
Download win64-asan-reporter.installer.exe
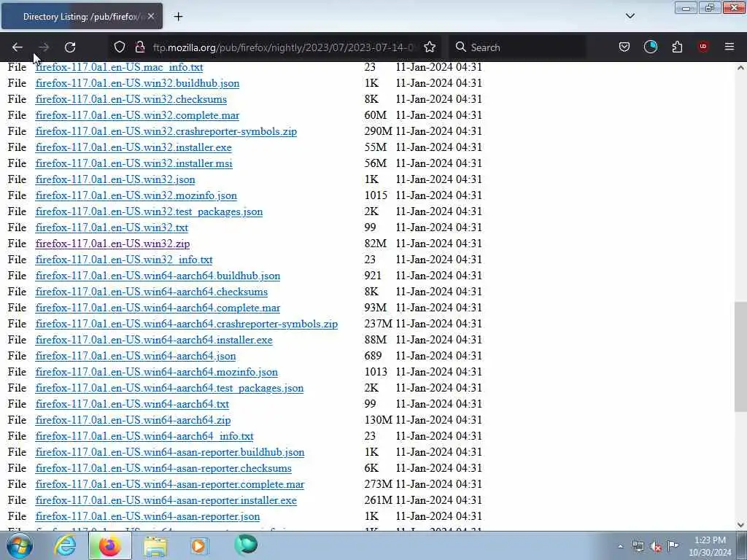166,500
